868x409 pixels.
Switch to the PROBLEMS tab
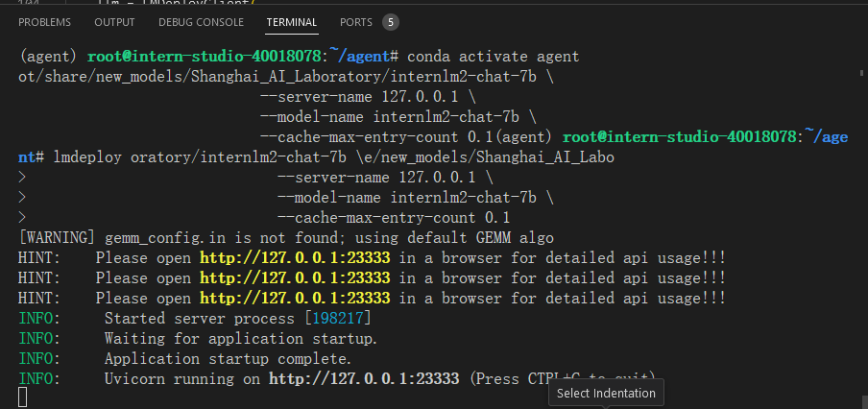[46, 21]
